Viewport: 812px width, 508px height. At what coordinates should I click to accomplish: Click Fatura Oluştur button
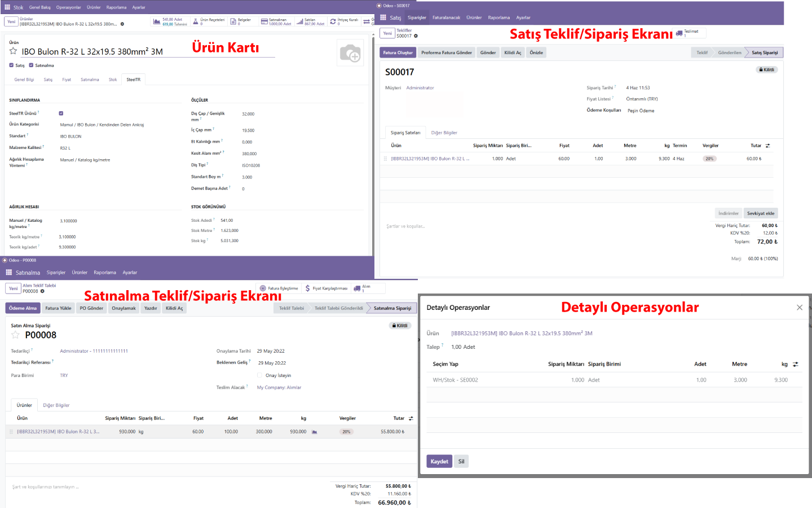(398, 52)
